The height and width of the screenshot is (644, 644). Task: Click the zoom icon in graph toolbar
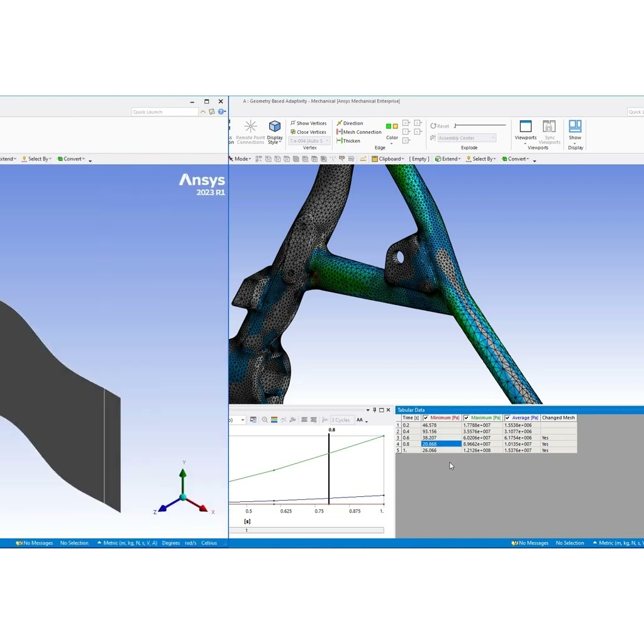[265, 420]
